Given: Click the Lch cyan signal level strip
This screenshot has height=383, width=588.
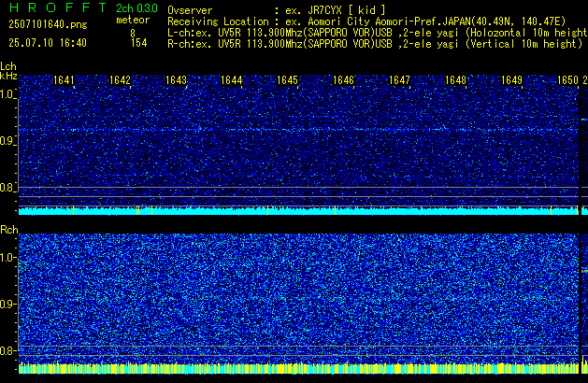Looking at the screenshot, I should [x=298, y=210].
